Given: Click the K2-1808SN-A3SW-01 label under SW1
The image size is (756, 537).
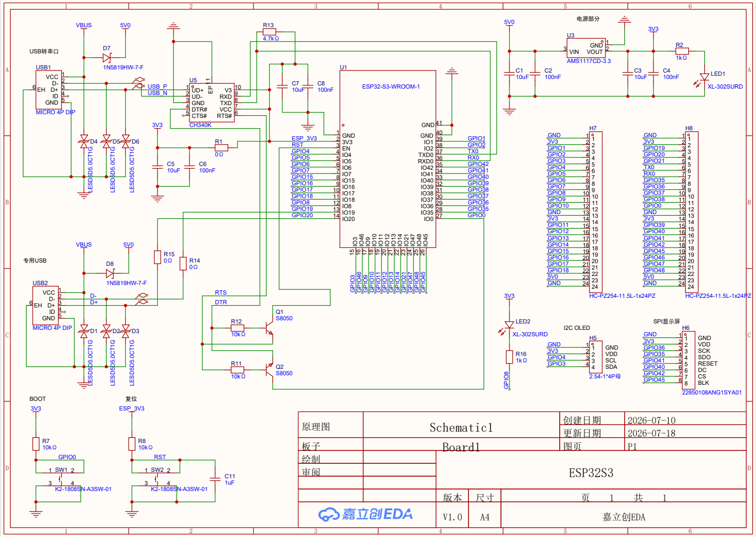Looking at the screenshot, I should [83, 489].
